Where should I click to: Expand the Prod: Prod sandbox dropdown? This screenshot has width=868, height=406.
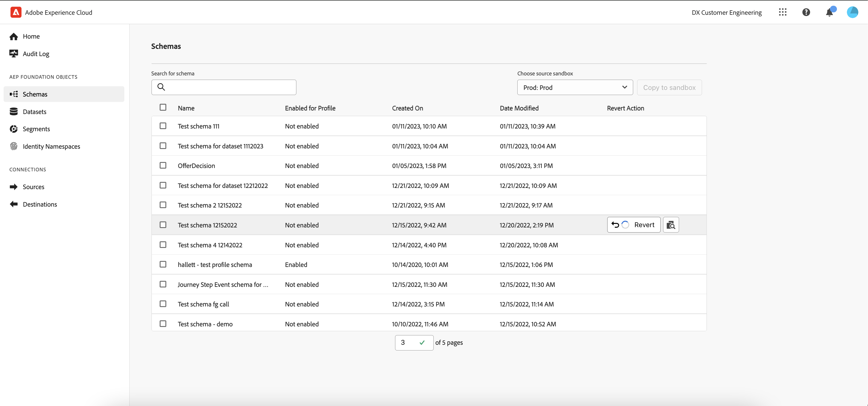575,87
